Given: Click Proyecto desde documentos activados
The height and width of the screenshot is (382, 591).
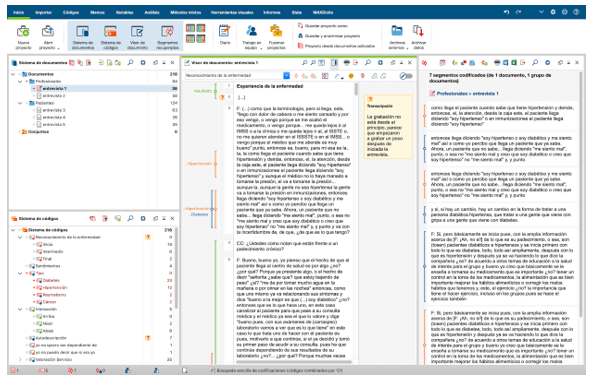Looking at the screenshot, I should [336, 46].
